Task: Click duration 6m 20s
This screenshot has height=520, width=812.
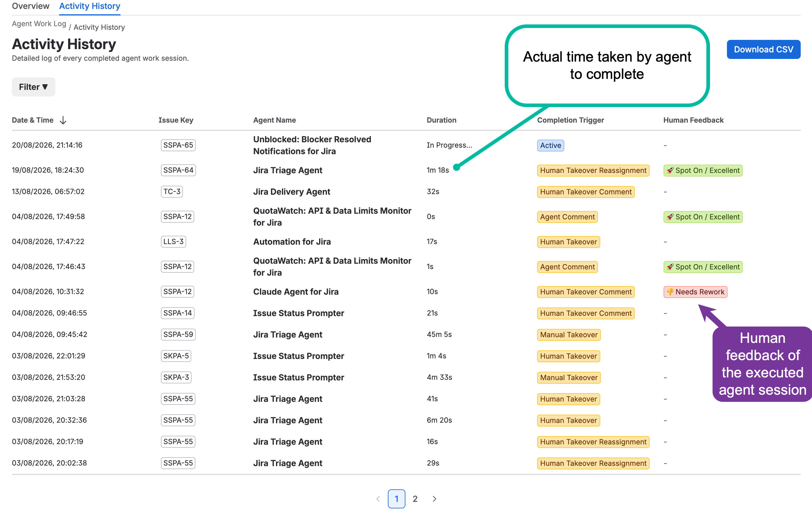Action: click(439, 420)
